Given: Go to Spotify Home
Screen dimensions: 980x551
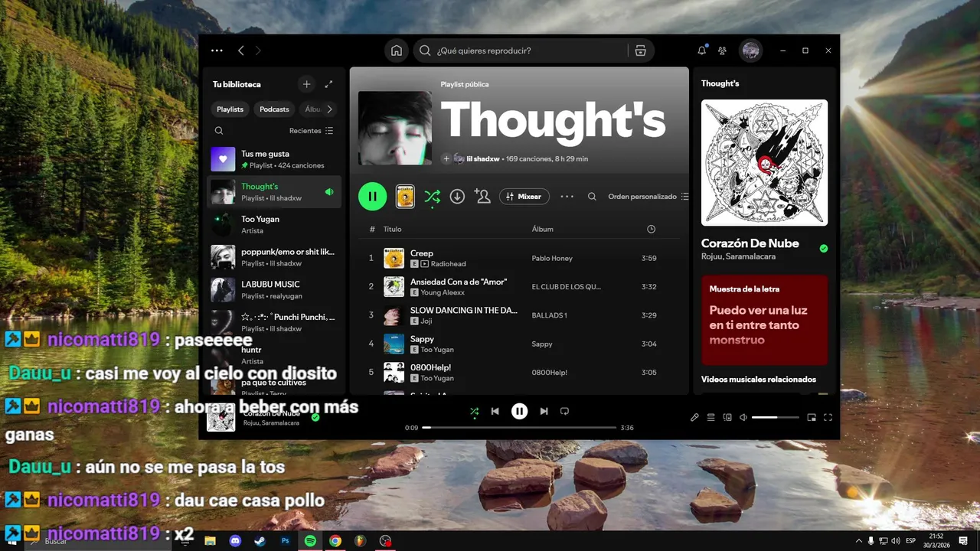Looking at the screenshot, I should tap(397, 51).
